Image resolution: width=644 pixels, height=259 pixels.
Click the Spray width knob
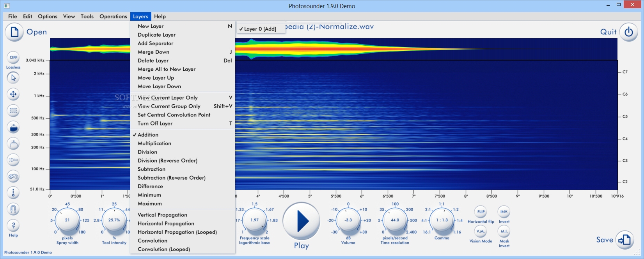point(67,220)
